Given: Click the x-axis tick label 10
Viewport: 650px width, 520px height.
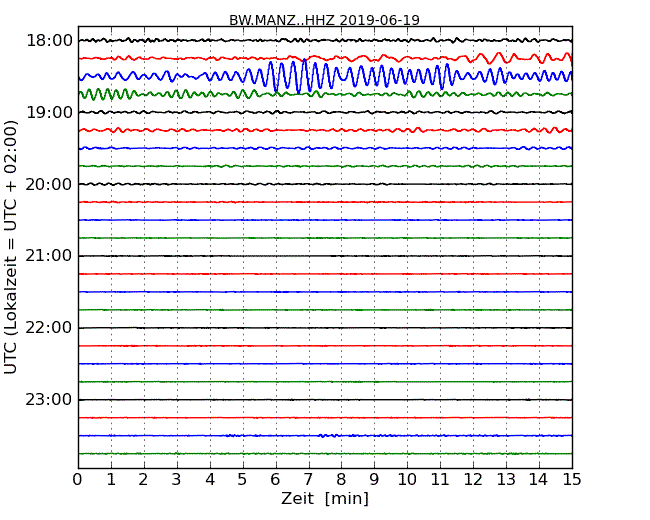Looking at the screenshot, I should point(407,480).
